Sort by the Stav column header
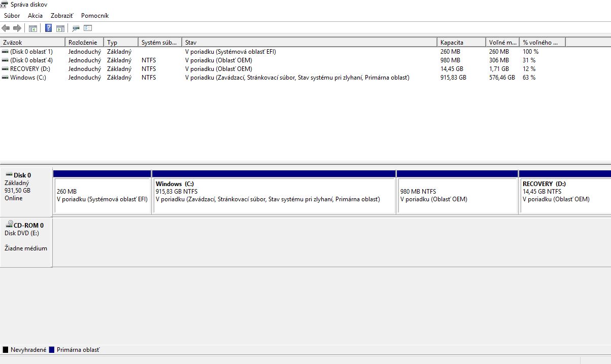This screenshot has height=364, width=611. [x=310, y=43]
